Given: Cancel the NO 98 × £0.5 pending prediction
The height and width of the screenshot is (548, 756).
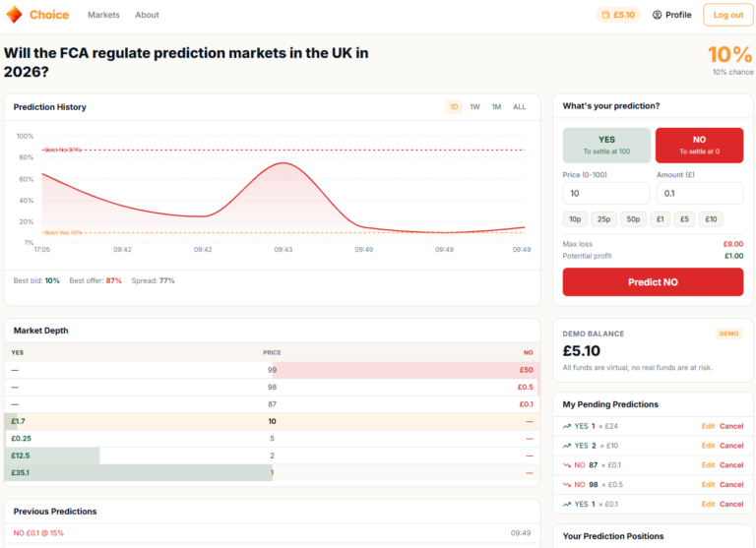Looking at the screenshot, I should point(731,485).
